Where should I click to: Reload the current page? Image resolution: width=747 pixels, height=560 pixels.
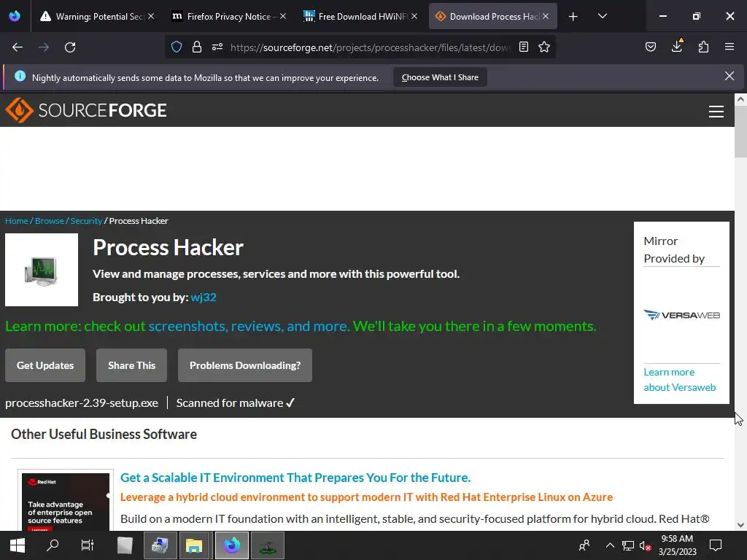click(x=70, y=47)
